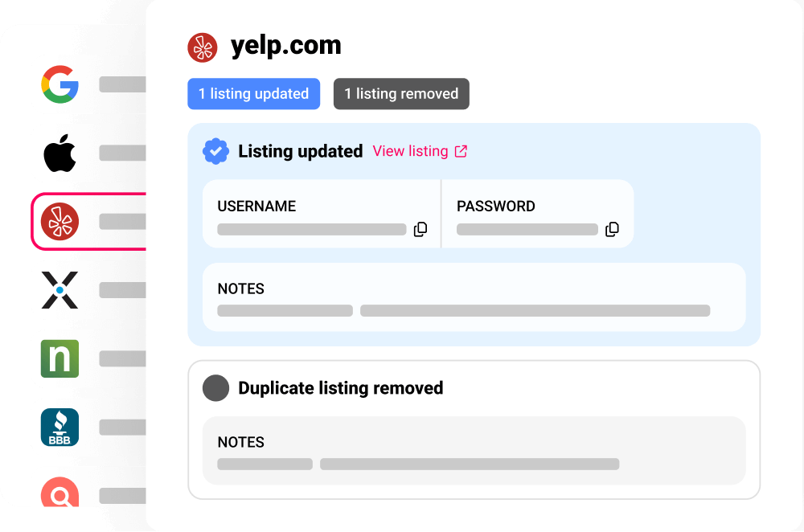Click the Username field
The width and height of the screenshot is (804, 532).
tap(311, 229)
